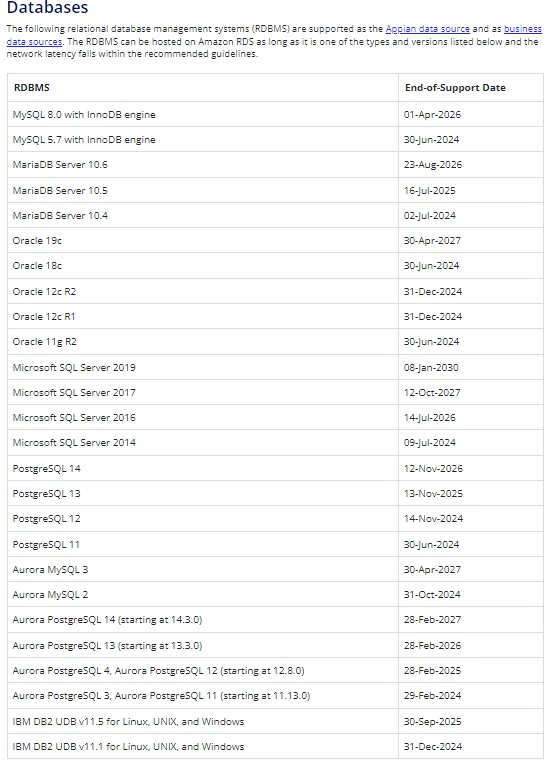Click the 29-Feb-2024 date cell
The image size is (553, 771).
point(471,695)
